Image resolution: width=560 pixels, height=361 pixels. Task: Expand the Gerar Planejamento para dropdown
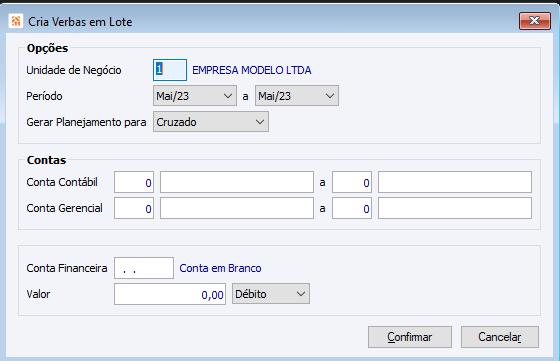pos(211,122)
